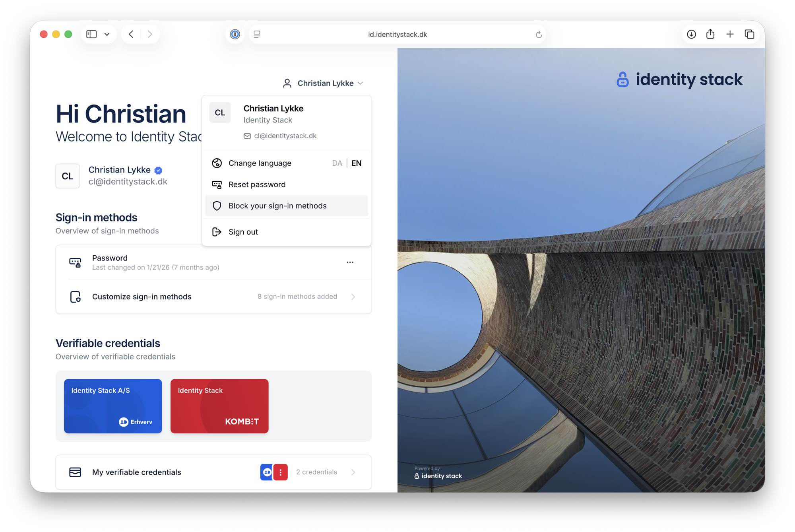Screen dimensions: 795x532
Task: Switch language to DA
Action: pos(337,163)
